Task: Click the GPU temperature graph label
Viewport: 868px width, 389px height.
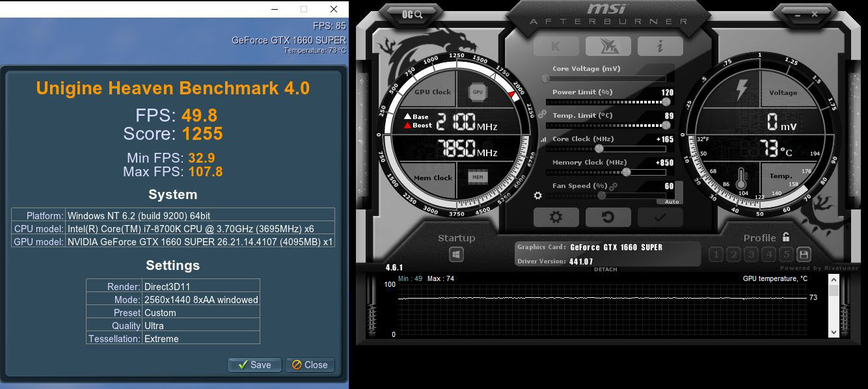Action: (775, 279)
